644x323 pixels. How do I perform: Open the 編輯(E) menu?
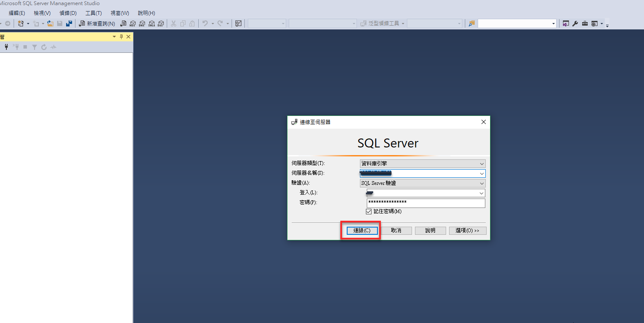pyautogui.click(x=17, y=13)
